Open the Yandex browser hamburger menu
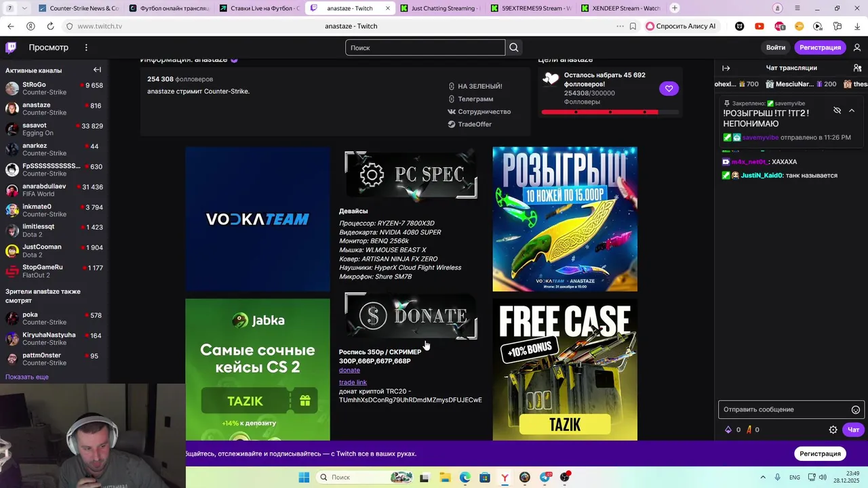Viewport: 868px width, 488px height. (x=799, y=8)
